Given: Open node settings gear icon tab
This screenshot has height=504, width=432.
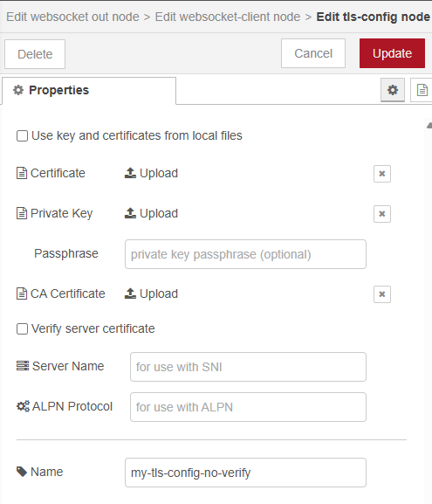Looking at the screenshot, I should click(393, 90).
